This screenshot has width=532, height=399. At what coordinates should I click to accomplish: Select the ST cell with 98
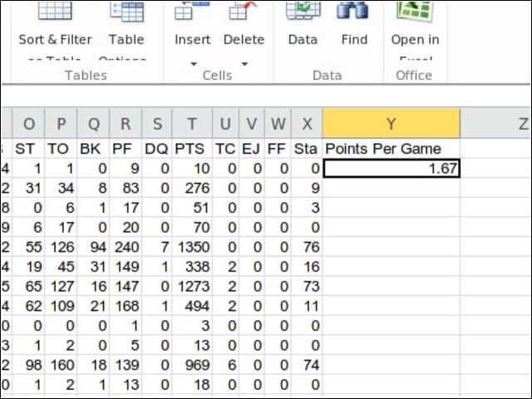[28, 365]
